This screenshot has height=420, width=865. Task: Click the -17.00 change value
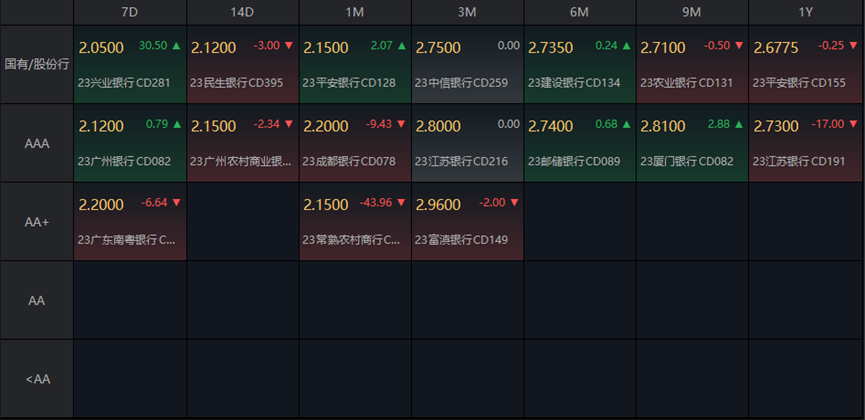click(x=827, y=124)
